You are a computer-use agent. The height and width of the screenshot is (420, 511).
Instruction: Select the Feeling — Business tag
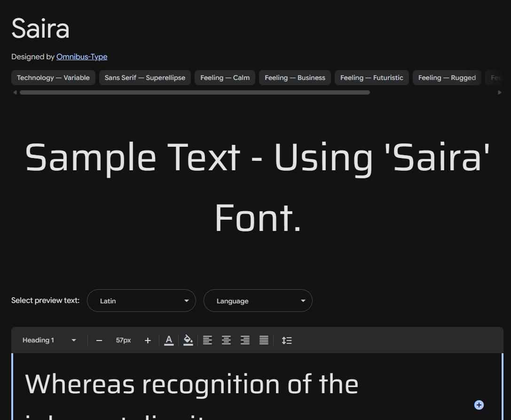(x=295, y=78)
